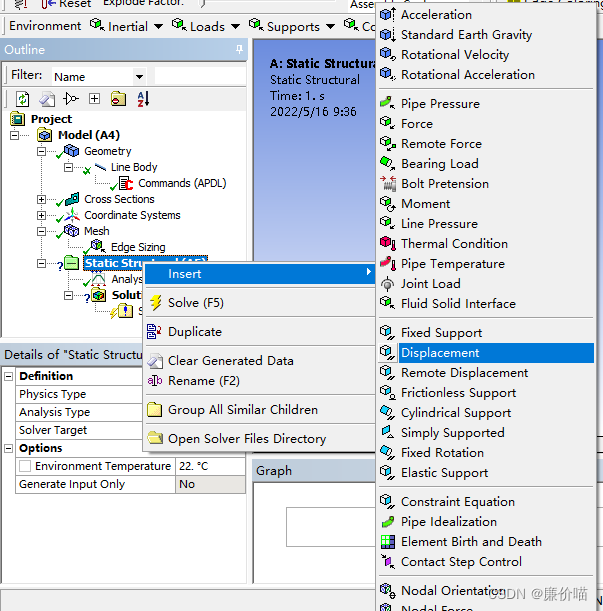Select Remote Displacement menu entry

[486, 373]
